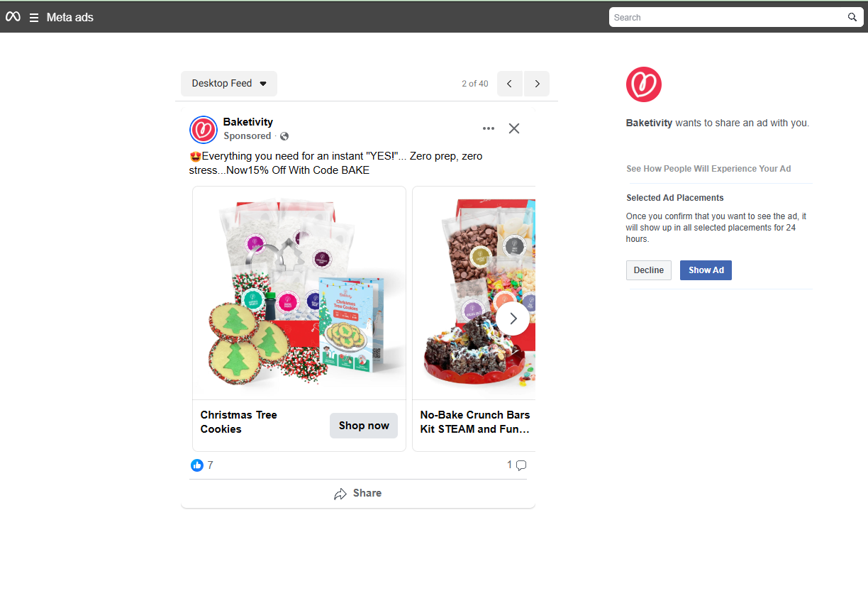The width and height of the screenshot is (868, 603).
Task: Click the No-Bake Crunch Bars Kit title
Action: click(475, 422)
